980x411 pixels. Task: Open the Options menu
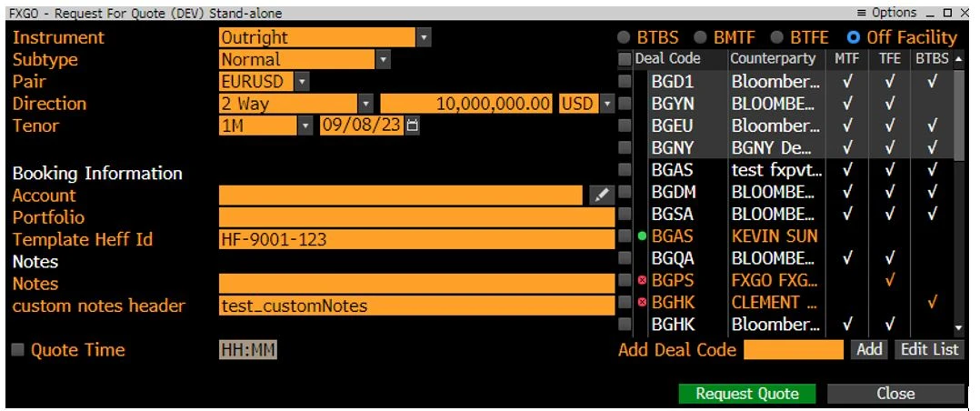coord(886,13)
